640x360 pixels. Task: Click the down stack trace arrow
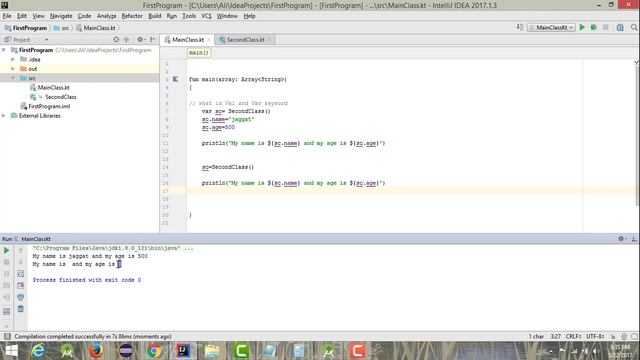(x=20, y=262)
